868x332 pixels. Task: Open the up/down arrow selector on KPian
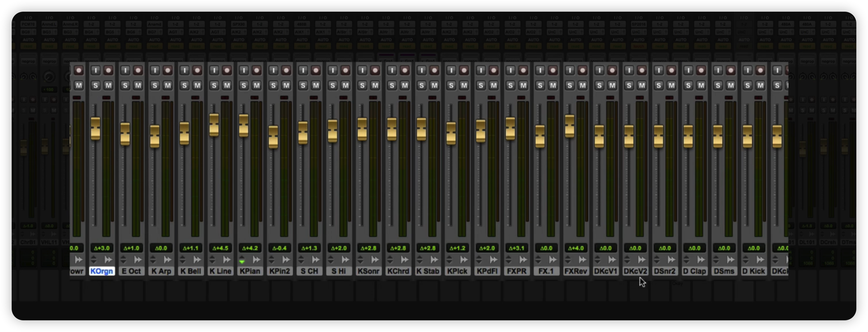[242, 259]
